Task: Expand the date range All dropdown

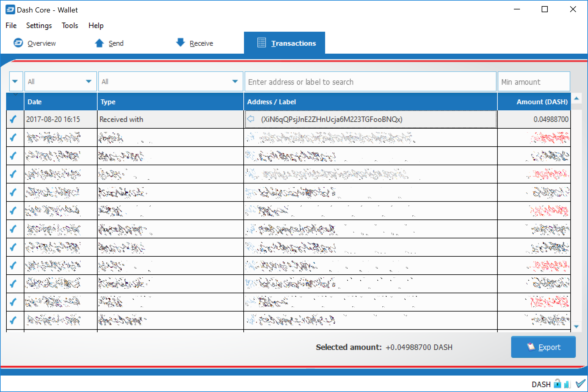Action: 60,81
